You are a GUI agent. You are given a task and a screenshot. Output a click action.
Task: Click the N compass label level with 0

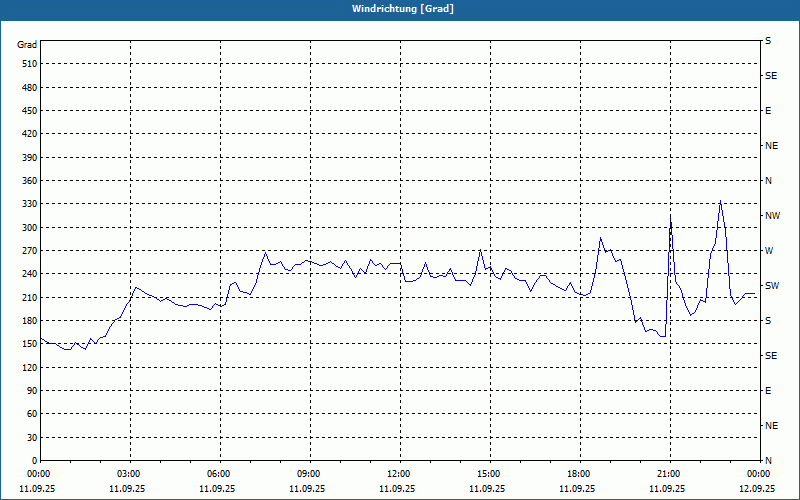point(768,461)
